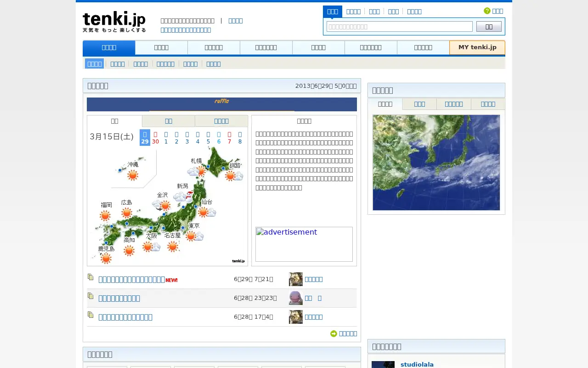The image size is (588, 368).
Task: Open help via the green question mark icon
Action: pos(487,11)
